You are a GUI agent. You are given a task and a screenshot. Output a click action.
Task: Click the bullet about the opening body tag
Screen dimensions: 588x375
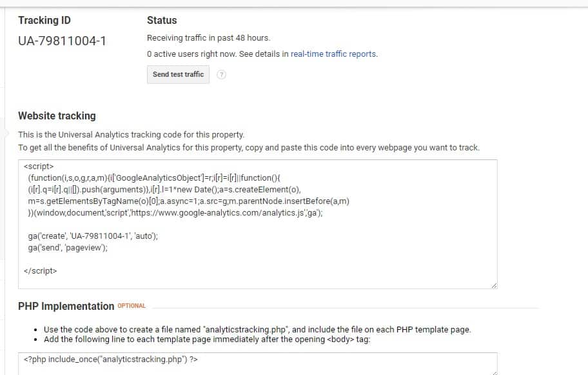click(207, 340)
